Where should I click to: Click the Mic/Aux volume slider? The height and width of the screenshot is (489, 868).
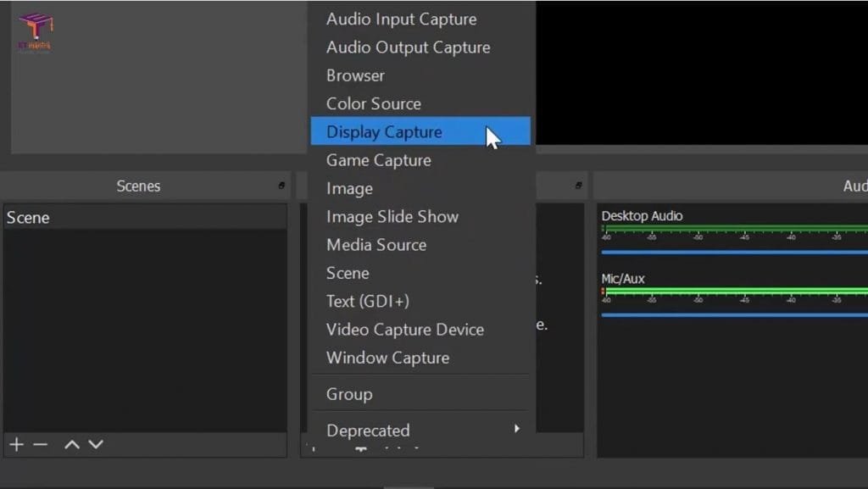point(729,314)
